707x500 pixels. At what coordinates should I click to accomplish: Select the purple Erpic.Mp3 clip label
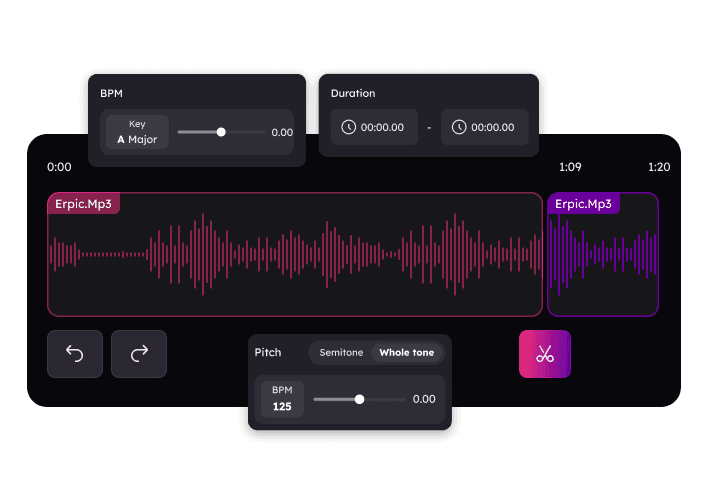[583, 204]
